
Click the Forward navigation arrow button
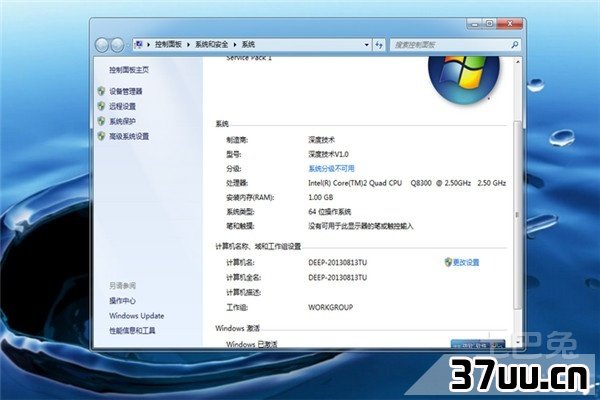(117, 45)
